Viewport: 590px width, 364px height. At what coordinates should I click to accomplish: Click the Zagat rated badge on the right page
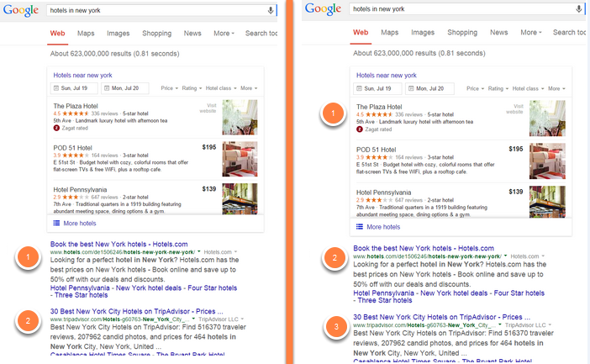click(360, 129)
